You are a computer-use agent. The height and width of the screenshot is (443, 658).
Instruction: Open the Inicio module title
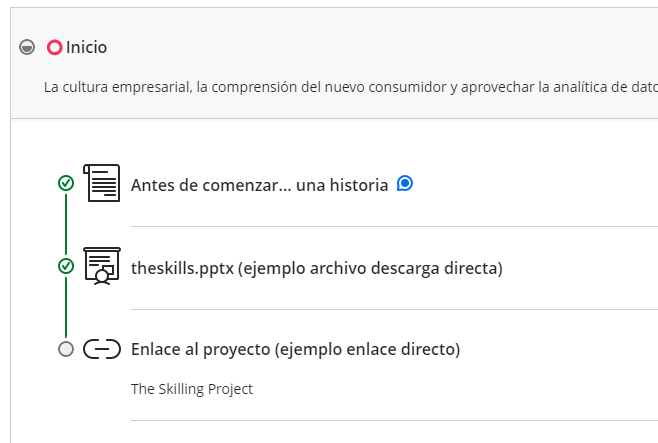[86, 47]
